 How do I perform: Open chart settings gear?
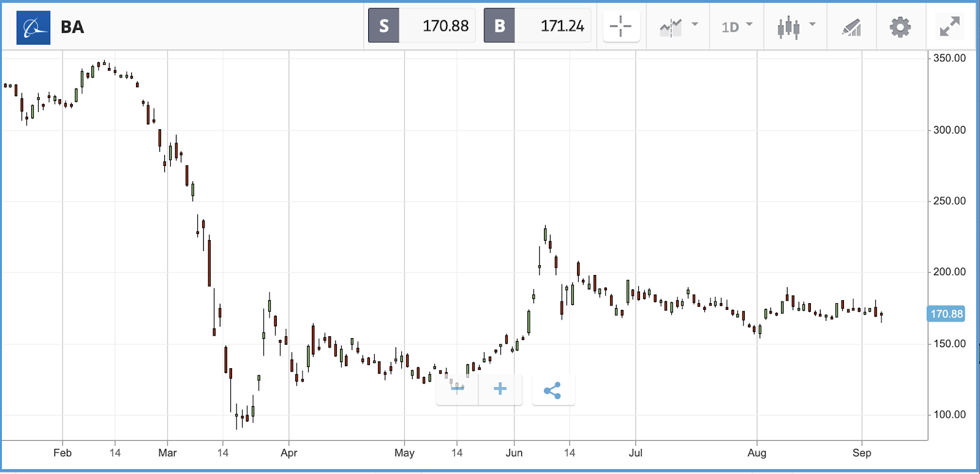(900, 27)
